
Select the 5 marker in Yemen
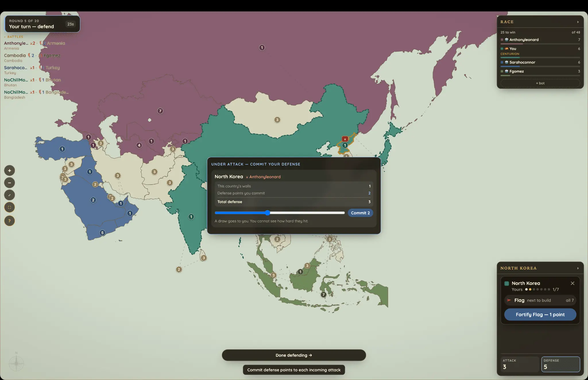tap(102, 232)
